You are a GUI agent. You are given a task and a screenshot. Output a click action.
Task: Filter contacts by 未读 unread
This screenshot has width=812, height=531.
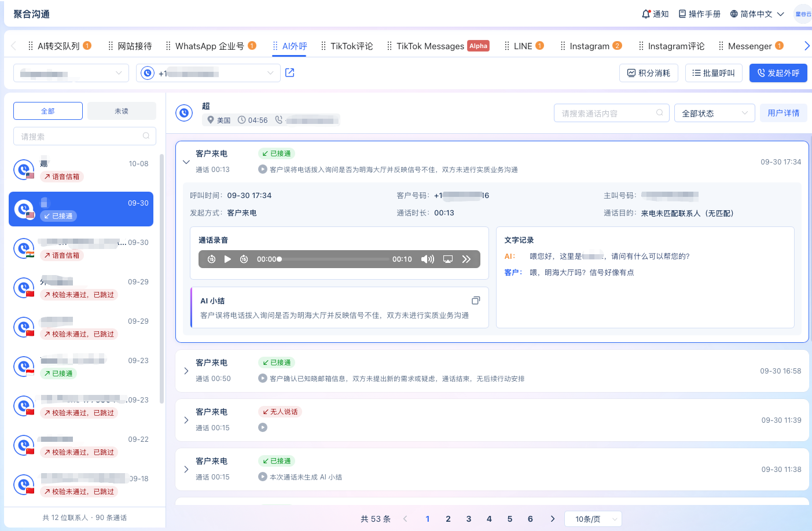(122, 111)
